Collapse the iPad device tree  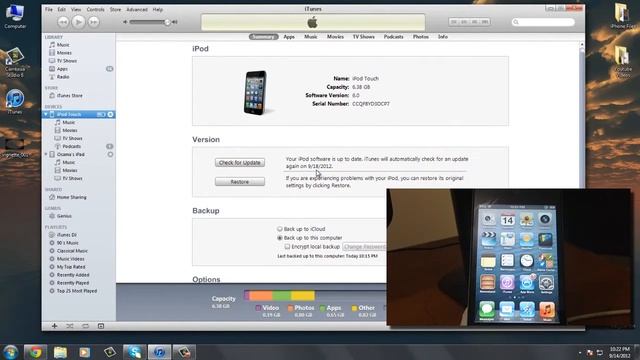pos(46,154)
